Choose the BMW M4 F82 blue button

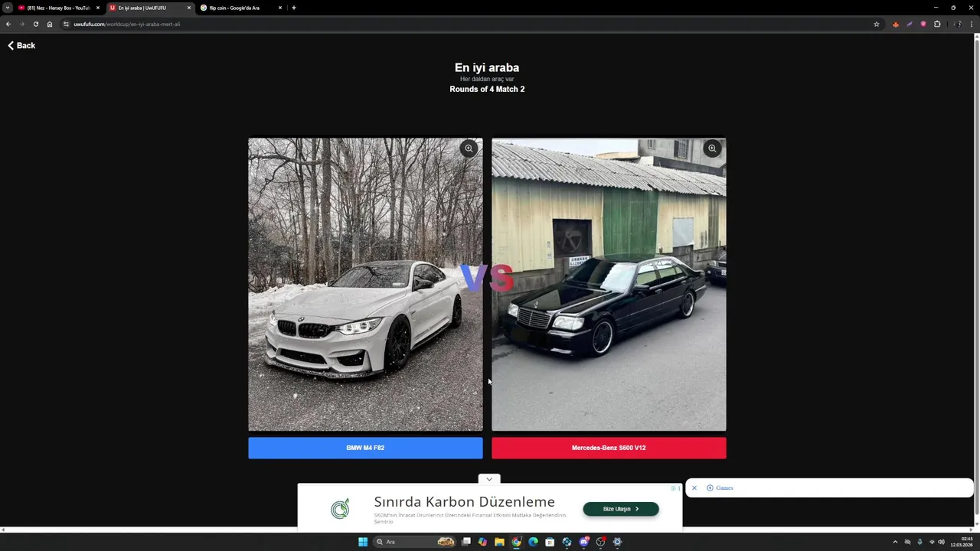tap(365, 448)
